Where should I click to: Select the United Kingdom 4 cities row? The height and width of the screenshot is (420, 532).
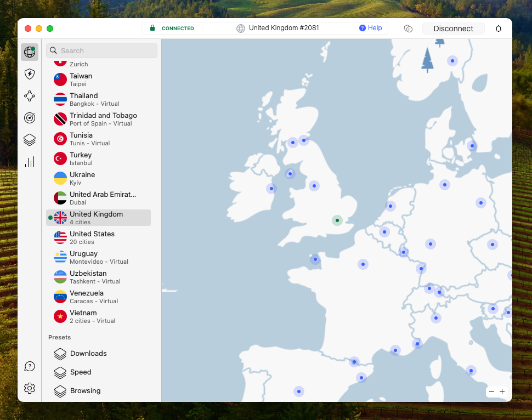[x=98, y=218]
